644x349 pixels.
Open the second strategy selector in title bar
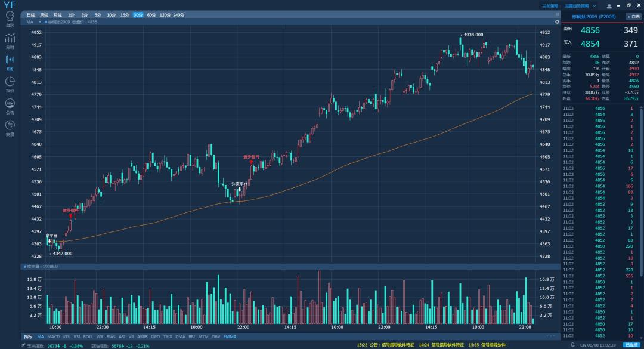coord(577,6)
